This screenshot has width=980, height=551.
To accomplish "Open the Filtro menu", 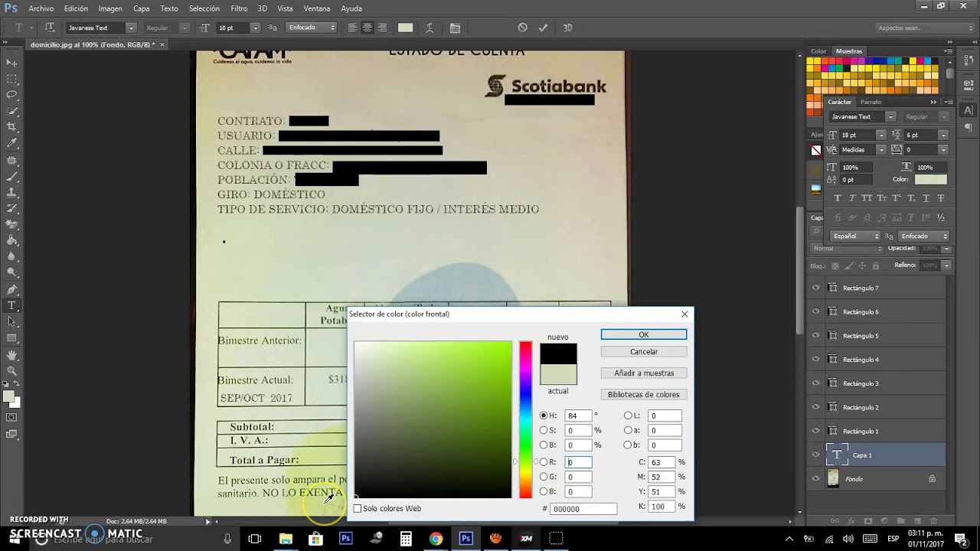I will pyautogui.click(x=239, y=8).
